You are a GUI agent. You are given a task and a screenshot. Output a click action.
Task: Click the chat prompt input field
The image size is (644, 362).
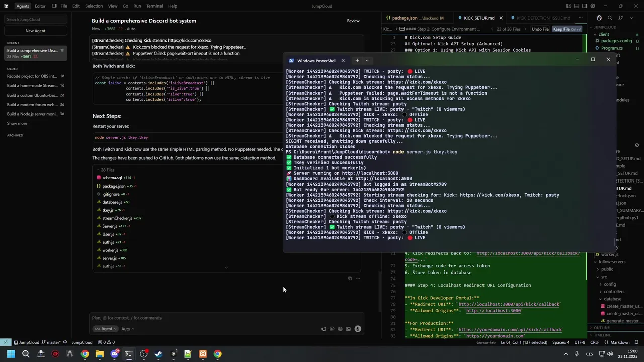pyautogui.click(x=226, y=318)
